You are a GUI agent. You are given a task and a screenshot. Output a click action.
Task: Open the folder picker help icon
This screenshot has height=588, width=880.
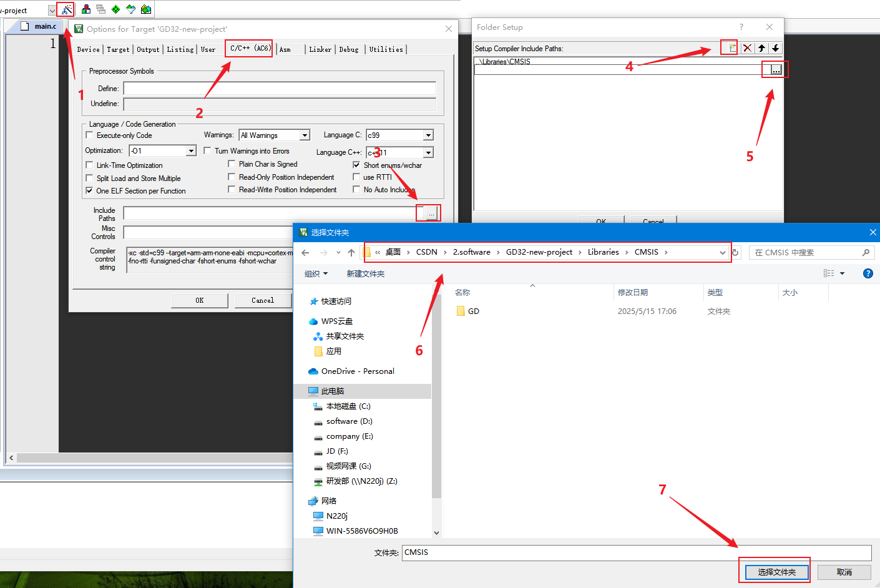[x=868, y=273]
